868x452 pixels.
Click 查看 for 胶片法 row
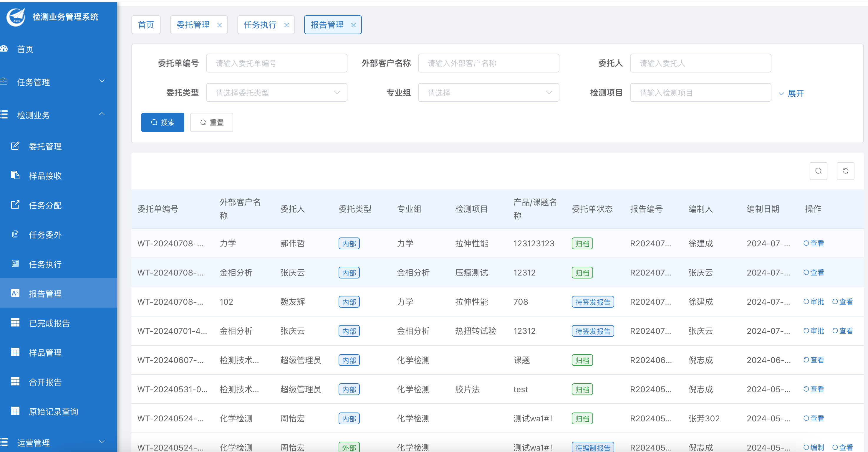(x=814, y=389)
